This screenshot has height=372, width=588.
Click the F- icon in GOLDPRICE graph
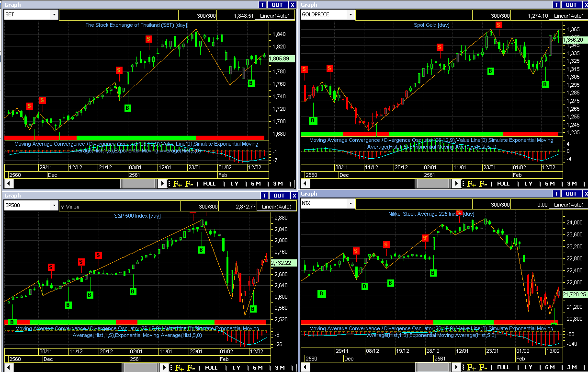click(x=483, y=184)
